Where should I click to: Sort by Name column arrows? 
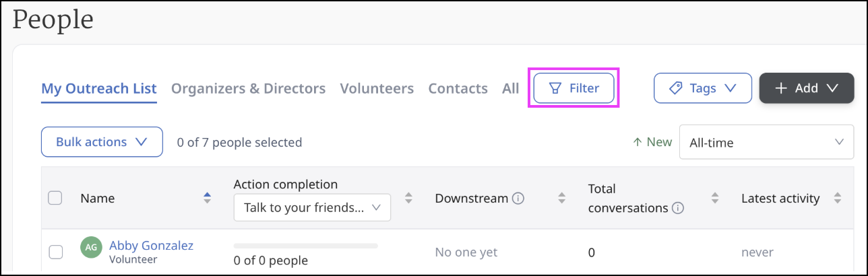click(x=207, y=198)
